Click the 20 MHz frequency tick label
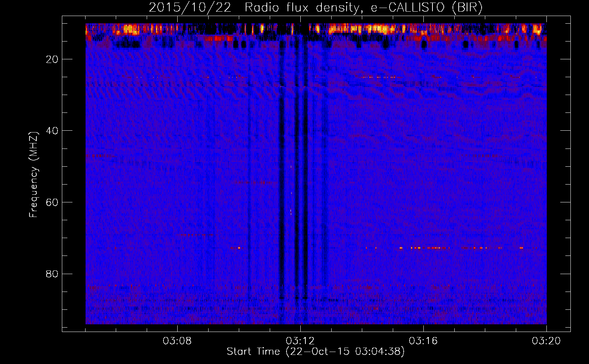589x364 pixels. point(52,59)
